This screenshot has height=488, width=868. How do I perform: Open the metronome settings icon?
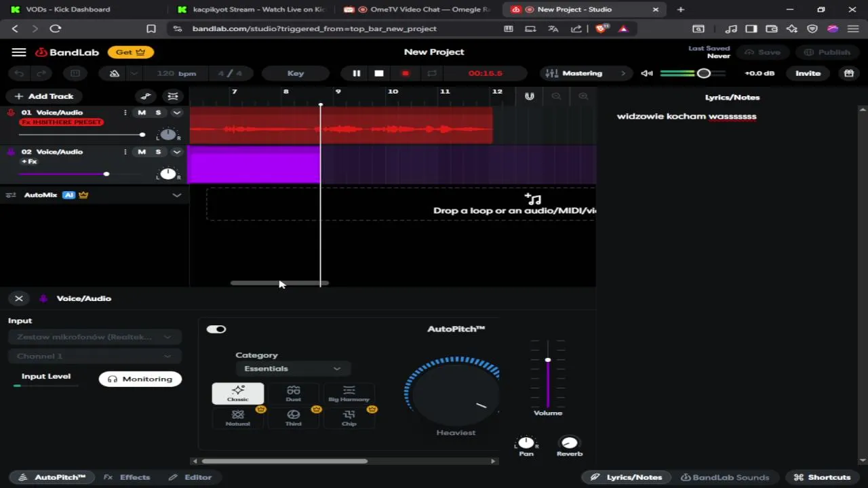point(115,73)
